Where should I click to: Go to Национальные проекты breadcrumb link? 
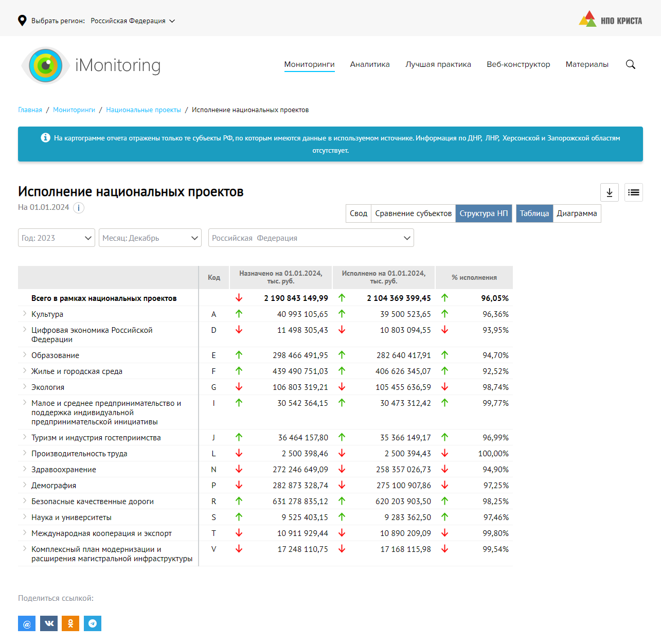pos(144,110)
